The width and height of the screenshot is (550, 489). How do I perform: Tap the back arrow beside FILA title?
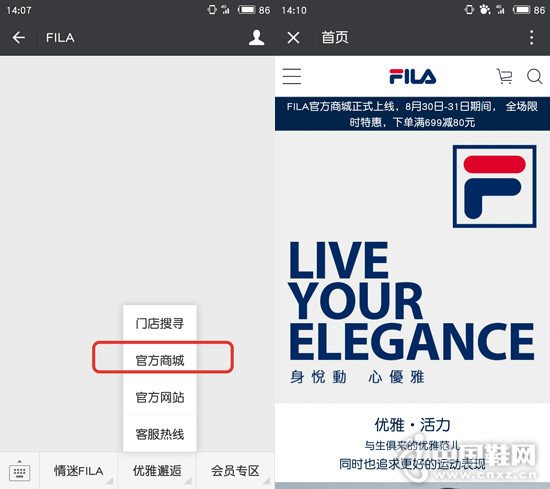pyautogui.click(x=19, y=37)
